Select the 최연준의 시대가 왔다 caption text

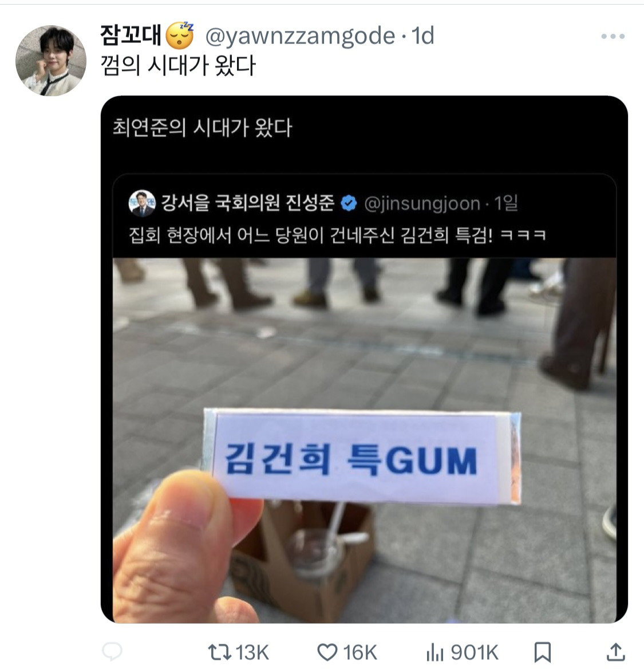click(x=203, y=127)
